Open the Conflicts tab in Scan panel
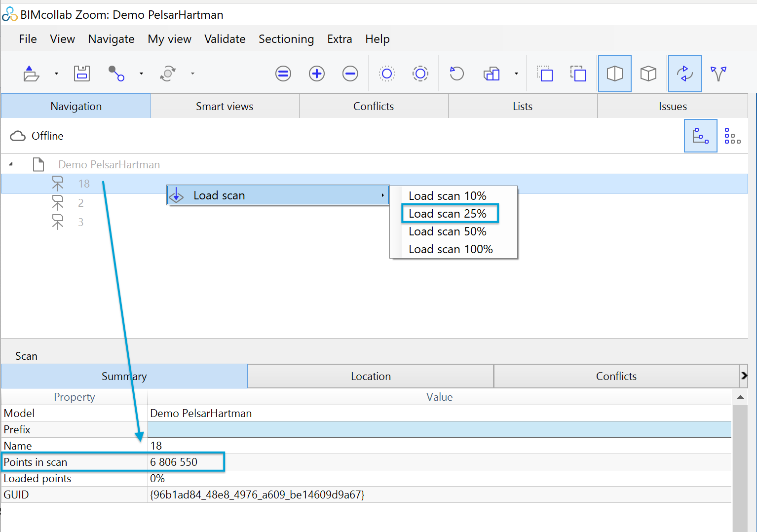 (x=616, y=376)
